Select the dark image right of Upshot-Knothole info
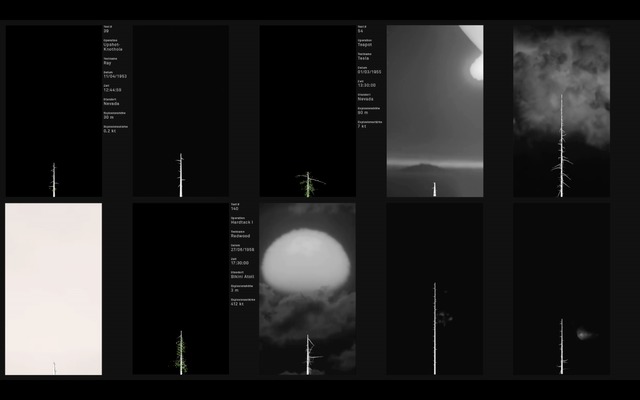The image size is (640, 400). pyautogui.click(x=180, y=110)
